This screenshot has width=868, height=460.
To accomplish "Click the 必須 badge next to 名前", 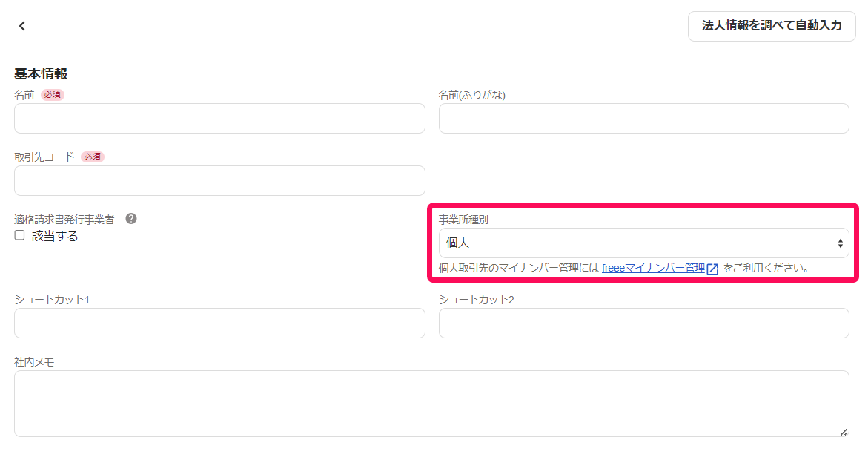I will coord(53,95).
